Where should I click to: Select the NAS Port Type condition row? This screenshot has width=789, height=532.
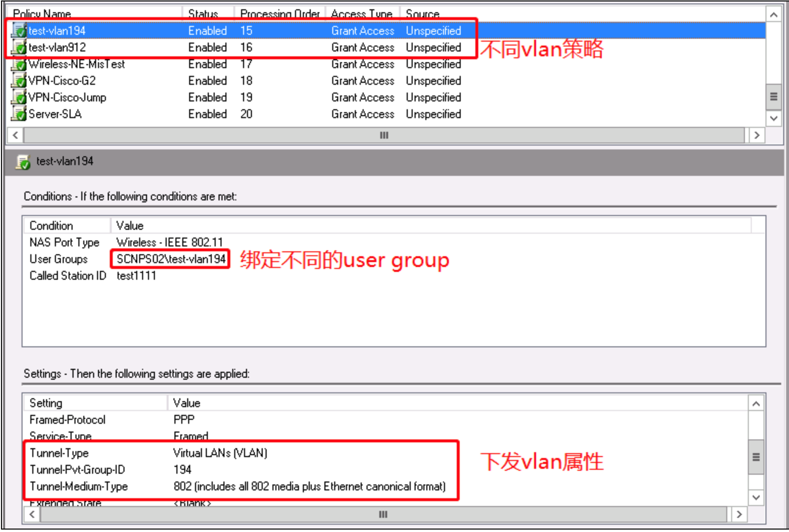click(x=64, y=242)
